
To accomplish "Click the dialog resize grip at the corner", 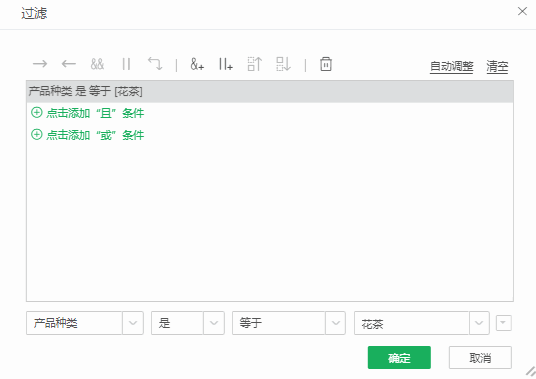I will point(531,372).
